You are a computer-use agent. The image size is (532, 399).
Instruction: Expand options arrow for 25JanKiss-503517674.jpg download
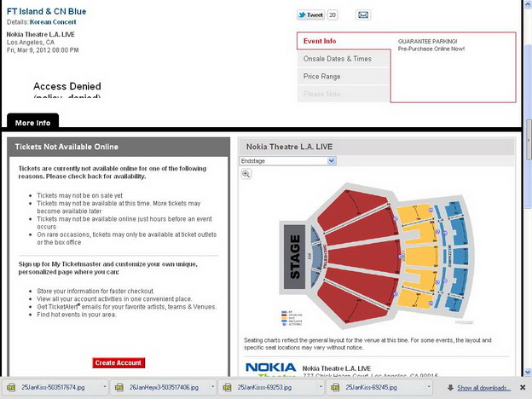105,386
